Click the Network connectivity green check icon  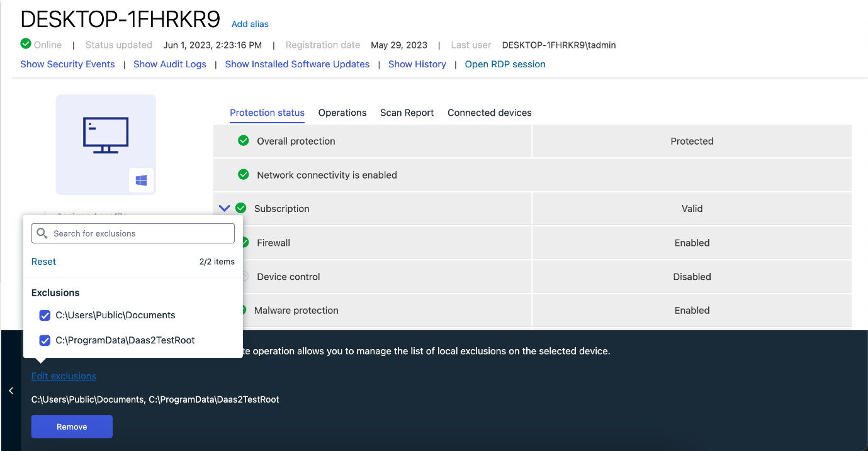coord(244,175)
